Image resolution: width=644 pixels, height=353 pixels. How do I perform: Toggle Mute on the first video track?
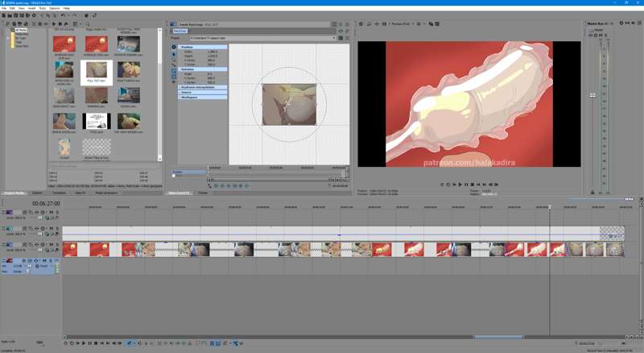pos(52,212)
